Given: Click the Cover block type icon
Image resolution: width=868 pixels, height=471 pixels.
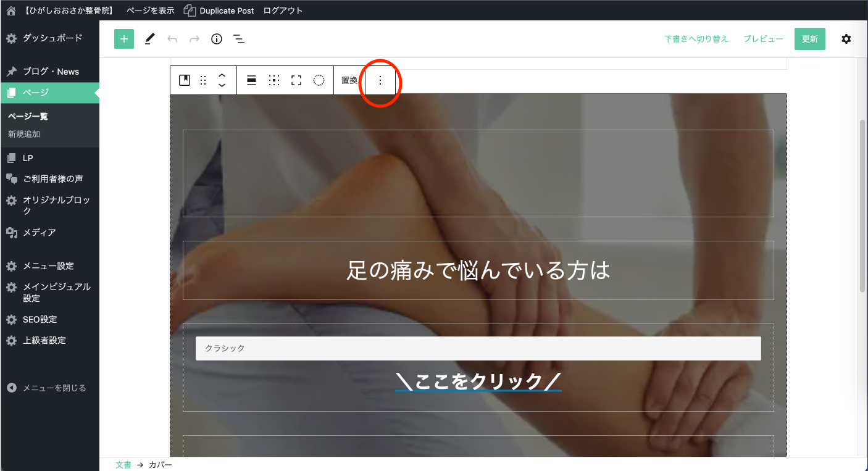Looking at the screenshot, I should pos(185,80).
